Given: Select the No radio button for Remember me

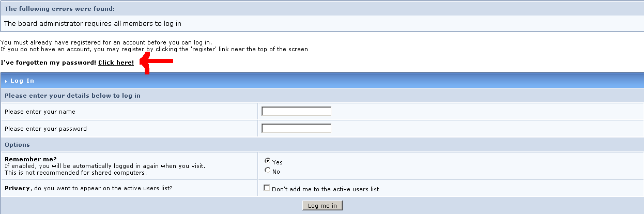Looking at the screenshot, I should click(x=267, y=170).
